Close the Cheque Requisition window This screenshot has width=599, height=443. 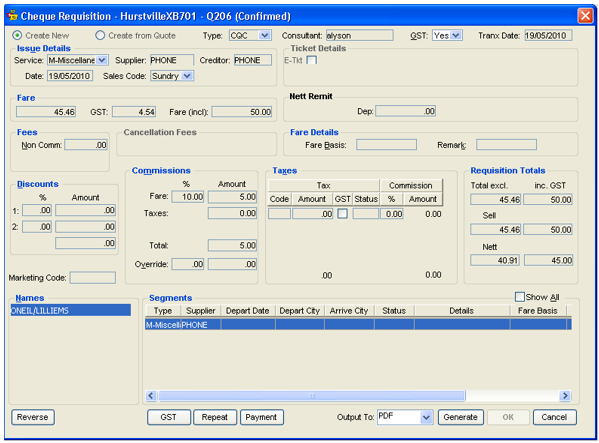coord(585,16)
